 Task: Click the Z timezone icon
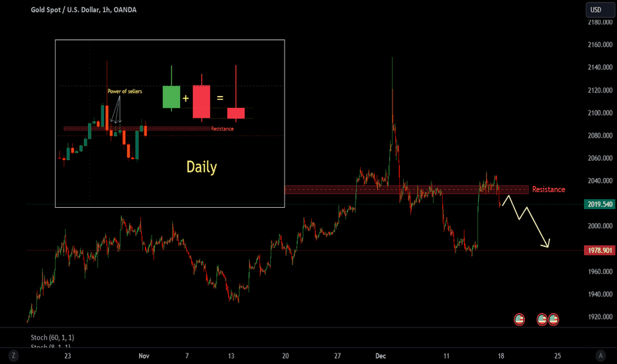click(13, 356)
